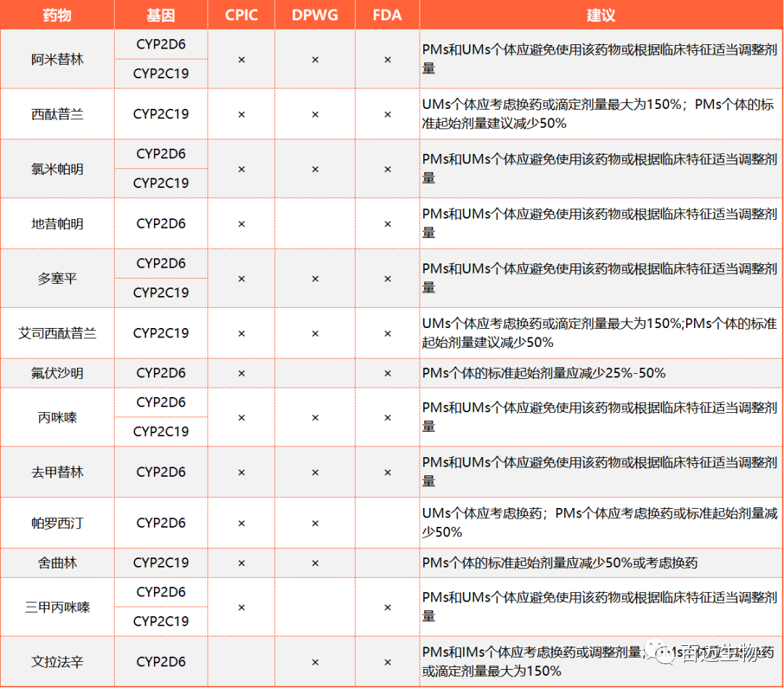Click CYP2C19 in the 丙咪嗪 row
784x688 pixels.
(161, 432)
